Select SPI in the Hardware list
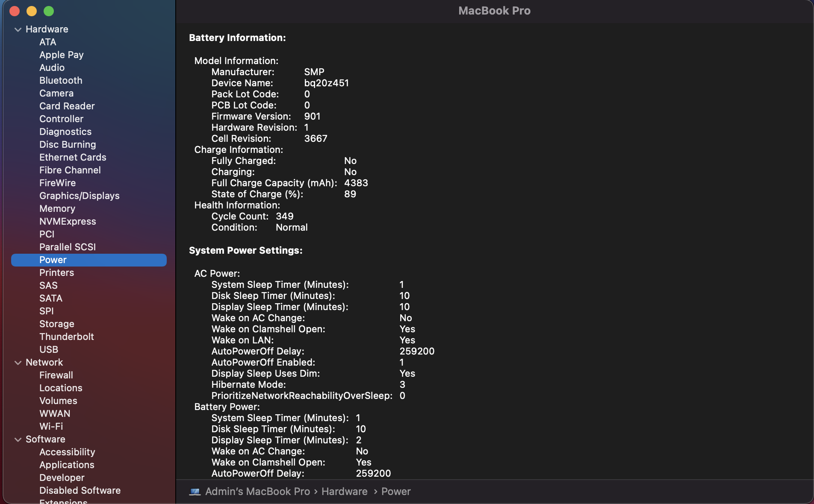The image size is (814, 504). tap(47, 311)
